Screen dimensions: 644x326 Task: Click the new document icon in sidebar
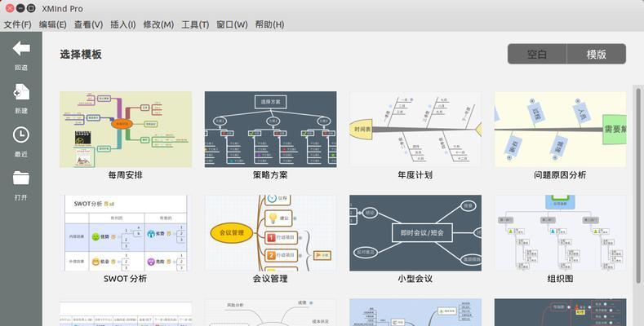(x=21, y=91)
